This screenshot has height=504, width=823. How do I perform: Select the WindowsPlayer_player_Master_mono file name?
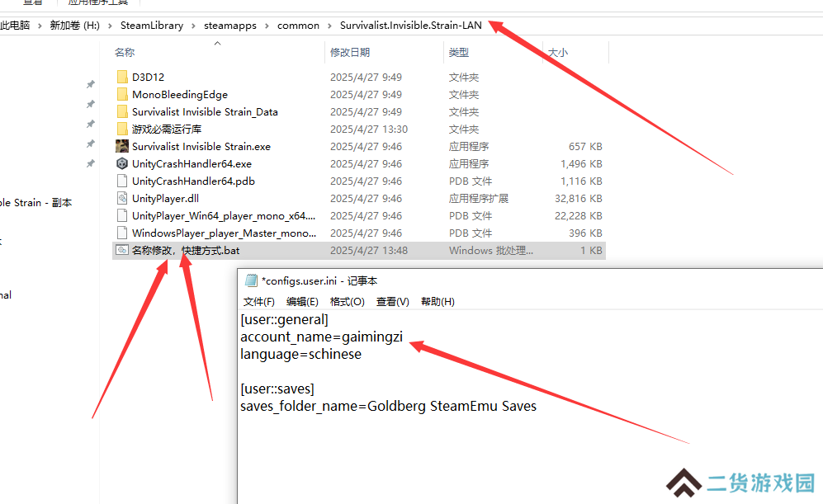coord(225,233)
